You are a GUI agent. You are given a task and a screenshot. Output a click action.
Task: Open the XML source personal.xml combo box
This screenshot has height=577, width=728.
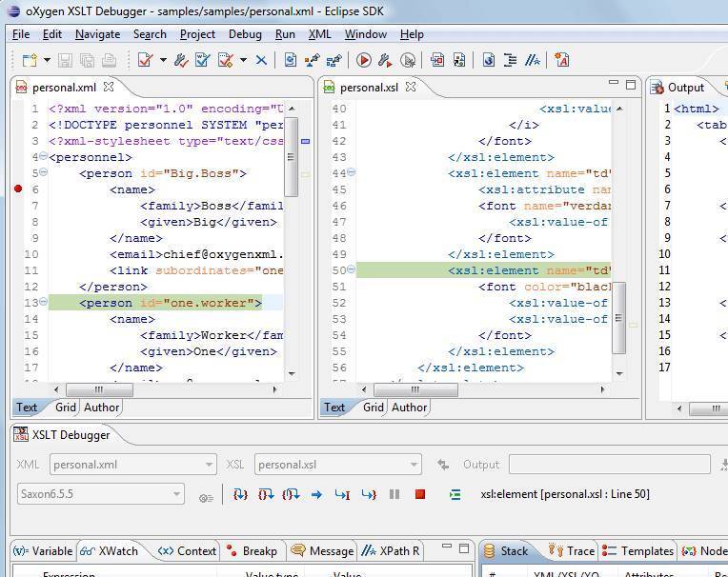tap(133, 465)
